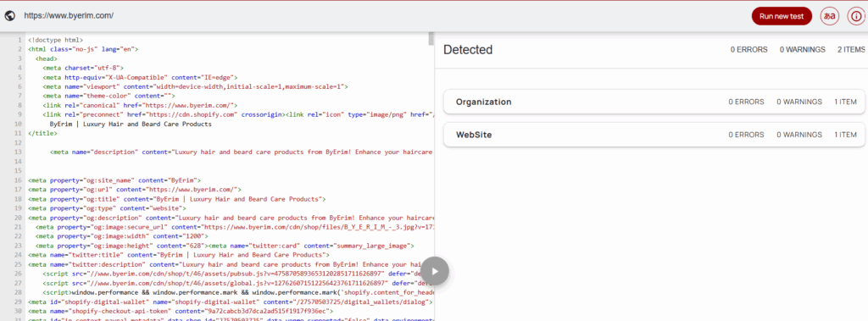Screen dimensions: 868x321
Task: Click the 1 ITEM label on Organization row
Action: (845, 102)
